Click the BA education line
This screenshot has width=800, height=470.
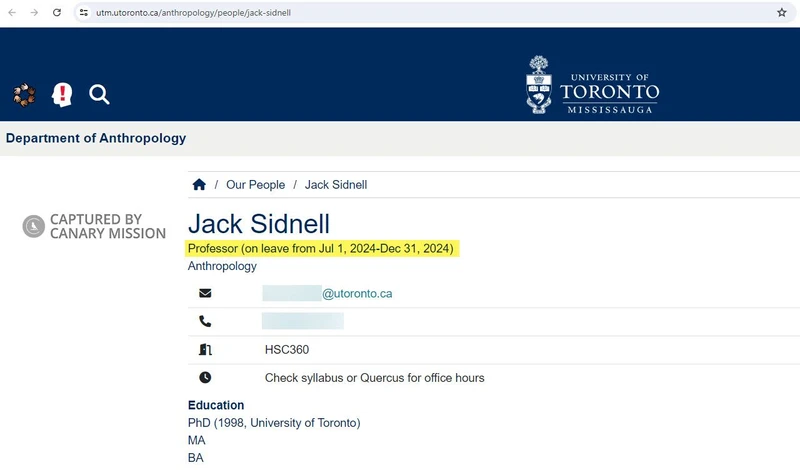tap(195, 458)
